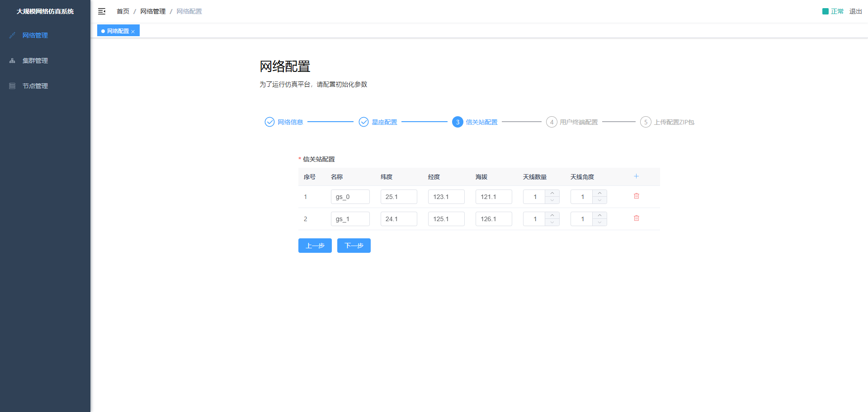
Task: Decrease antenna angle for row 1
Action: [599, 200]
